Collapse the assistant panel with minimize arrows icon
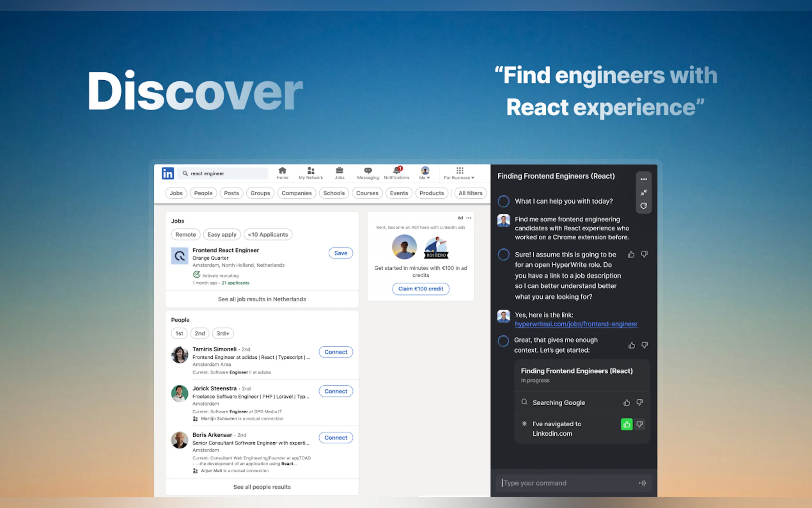Screen dimensions: 812x508 (x=644, y=193)
